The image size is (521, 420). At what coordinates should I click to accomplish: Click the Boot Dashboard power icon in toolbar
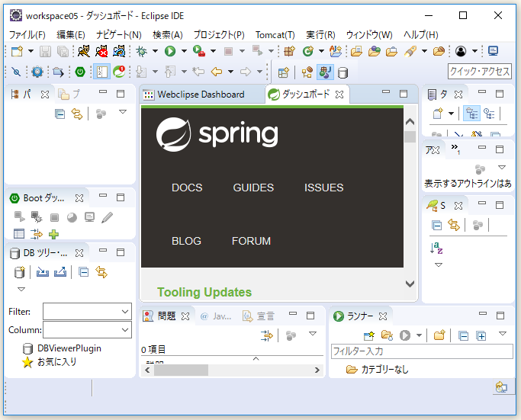tap(80, 72)
